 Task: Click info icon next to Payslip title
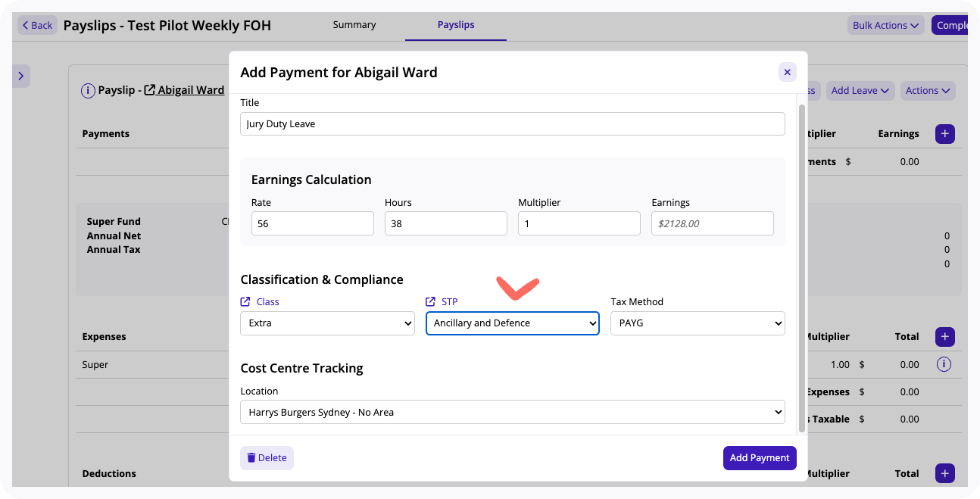88,90
